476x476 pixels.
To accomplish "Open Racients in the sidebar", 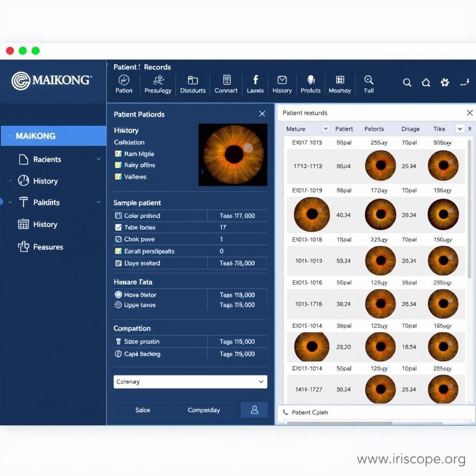I will (47, 159).
